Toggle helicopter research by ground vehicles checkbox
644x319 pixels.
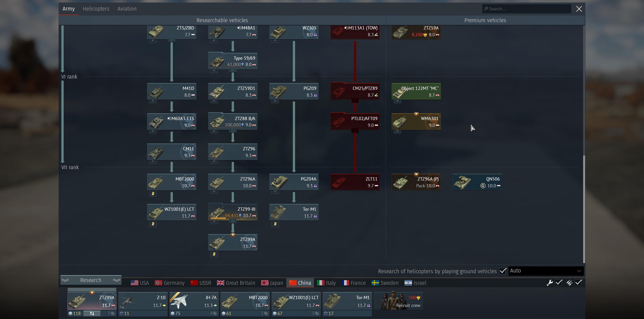pos(503,271)
